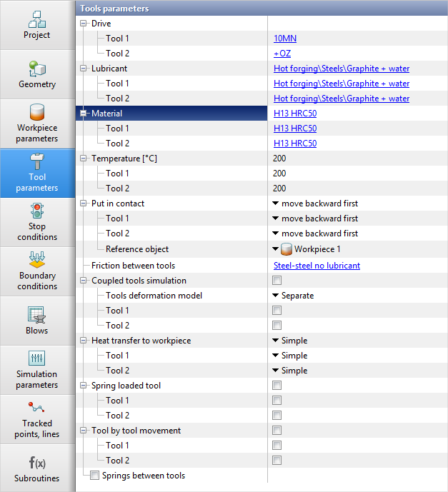Open Reference object Workpiece 1 dropdown
The width and height of the screenshot is (448, 492).
point(275,249)
